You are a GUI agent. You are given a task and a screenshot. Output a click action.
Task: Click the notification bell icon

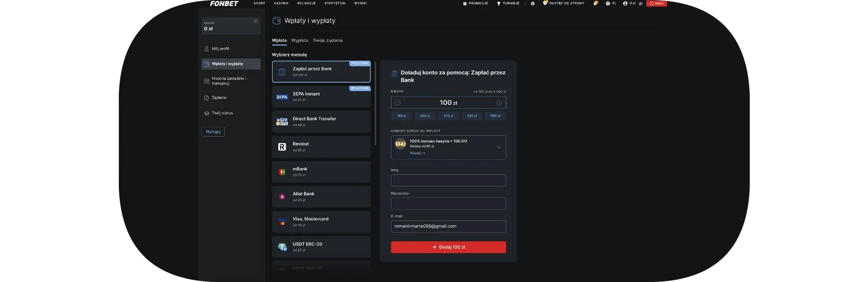click(x=596, y=3)
